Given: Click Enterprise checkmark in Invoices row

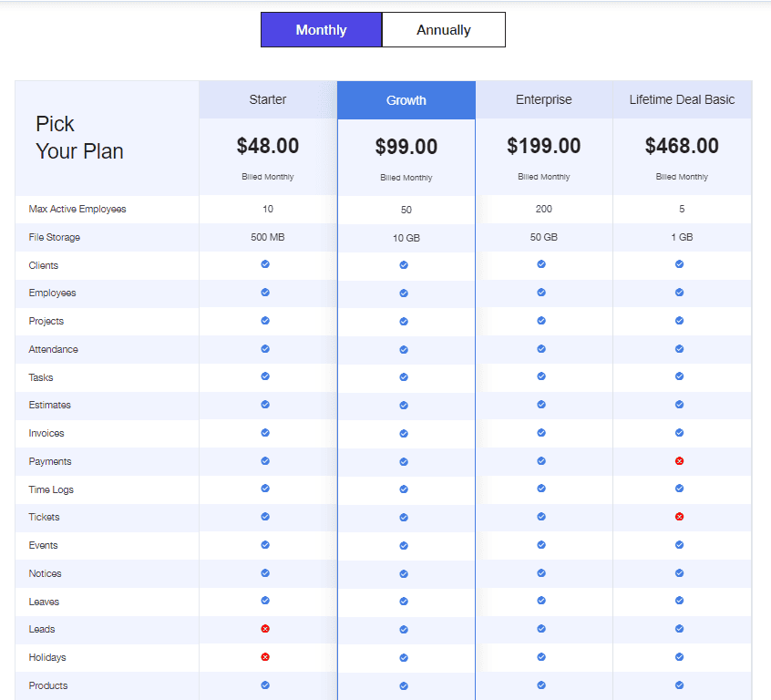Looking at the screenshot, I should 541,433.
